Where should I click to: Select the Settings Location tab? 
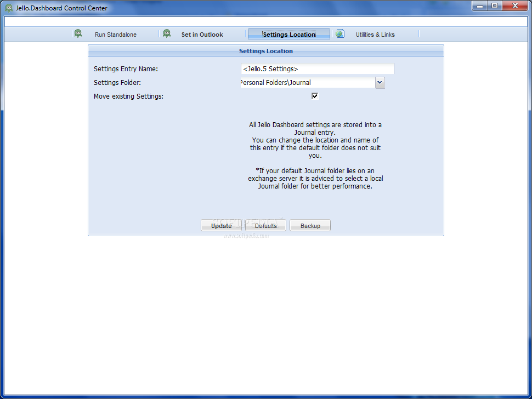(288, 35)
